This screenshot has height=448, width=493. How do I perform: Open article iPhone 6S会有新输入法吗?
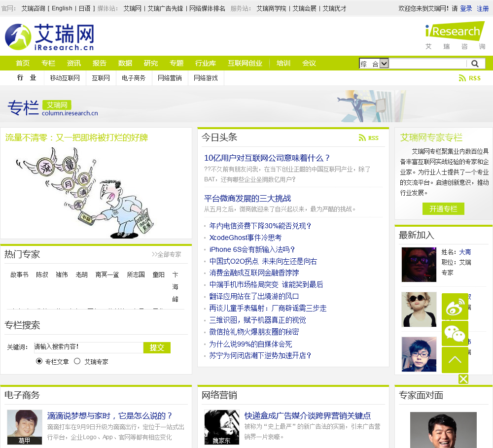pyautogui.click(x=252, y=249)
